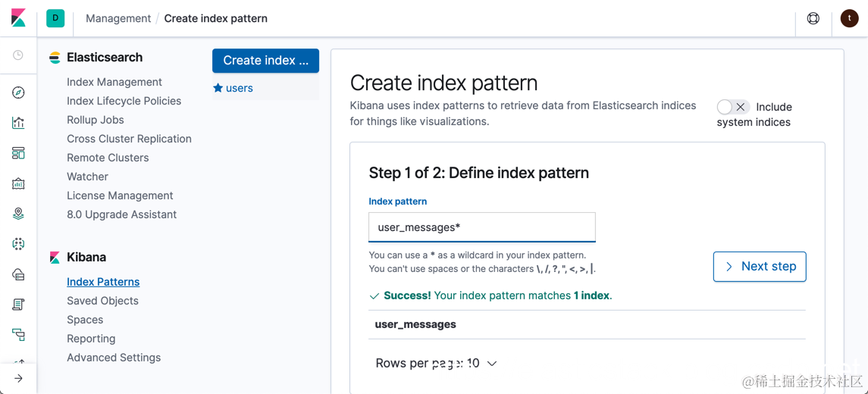The width and height of the screenshot is (868, 394).
Task: Open the Rows per page dropdown
Action: click(436, 364)
